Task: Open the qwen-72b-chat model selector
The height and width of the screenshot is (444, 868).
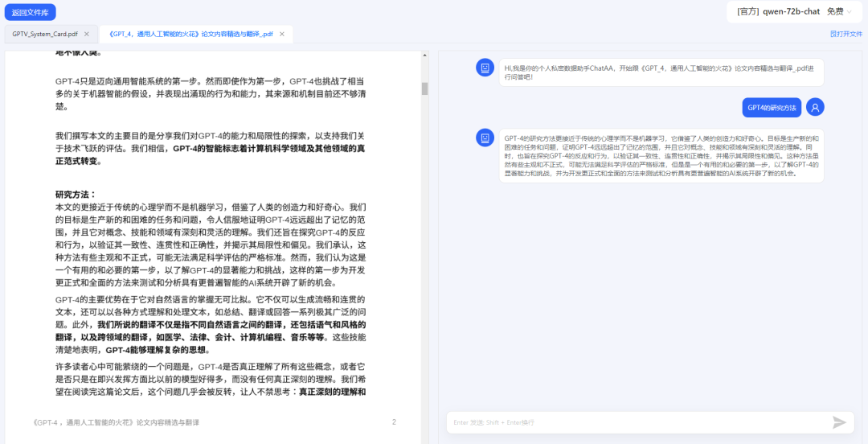Action: (794, 11)
